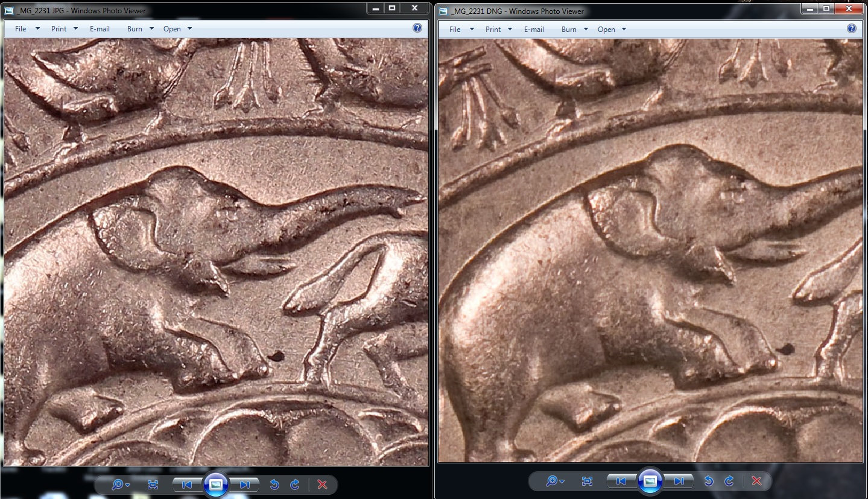Open the Open menu in JPG viewer window
This screenshot has width=868, height=499.
(172, 29)
